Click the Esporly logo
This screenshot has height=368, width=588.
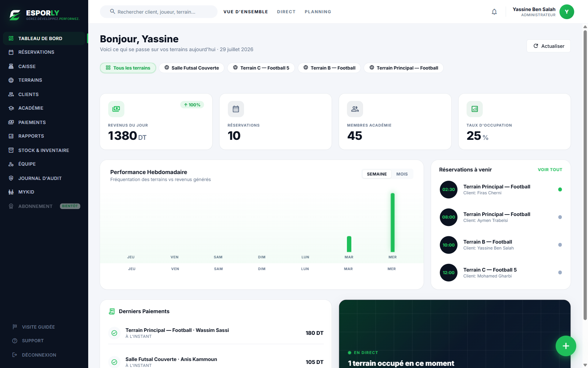pyautogui.click(x=44, y=15)
